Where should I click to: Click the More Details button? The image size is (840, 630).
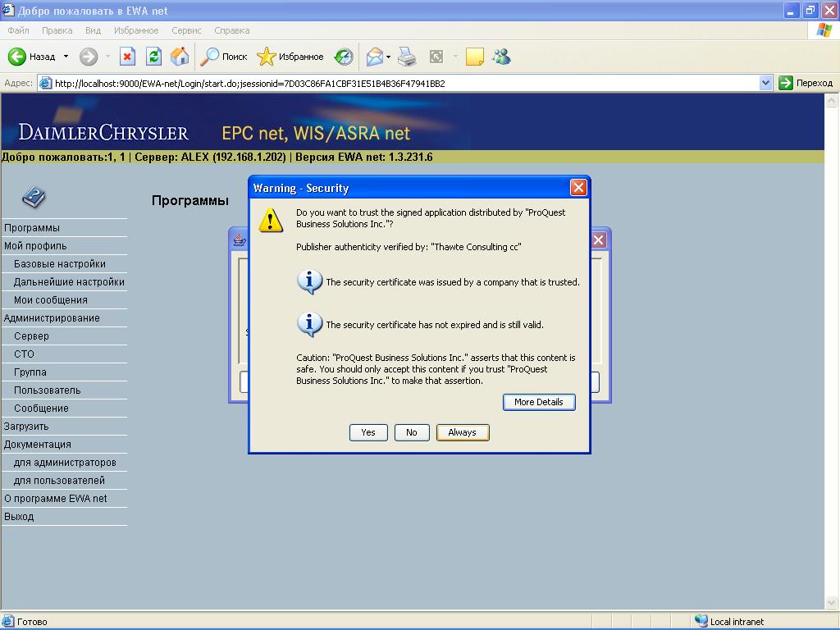click(538, 402)
